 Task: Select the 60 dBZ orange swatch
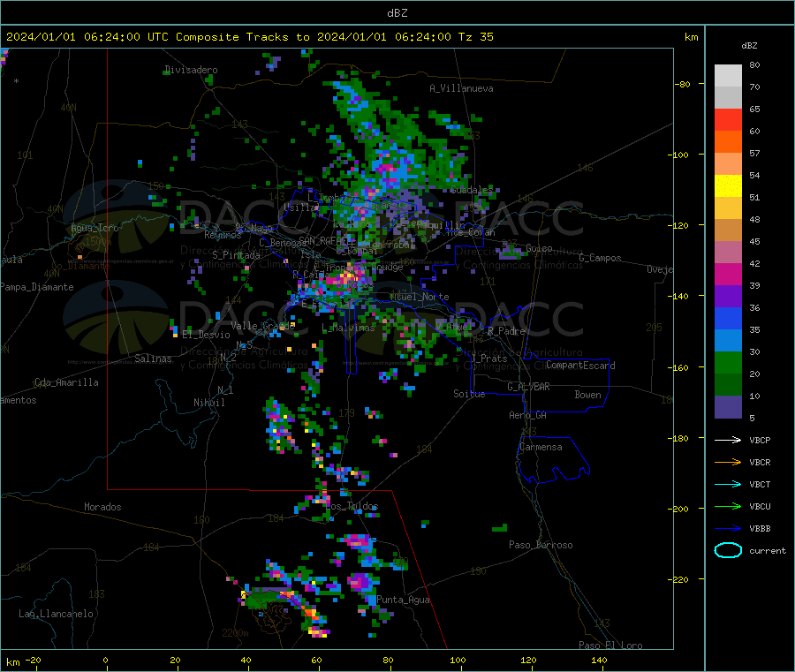point(728,142)
